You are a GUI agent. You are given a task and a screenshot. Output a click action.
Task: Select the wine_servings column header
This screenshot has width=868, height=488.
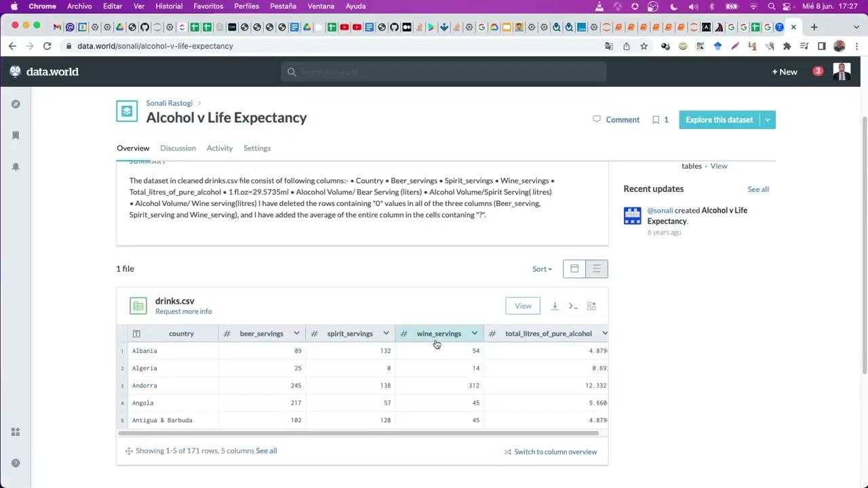[439, 333]
